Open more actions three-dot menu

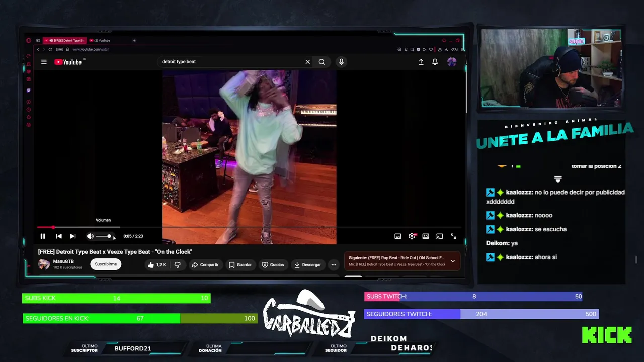(x=334, y=265)
